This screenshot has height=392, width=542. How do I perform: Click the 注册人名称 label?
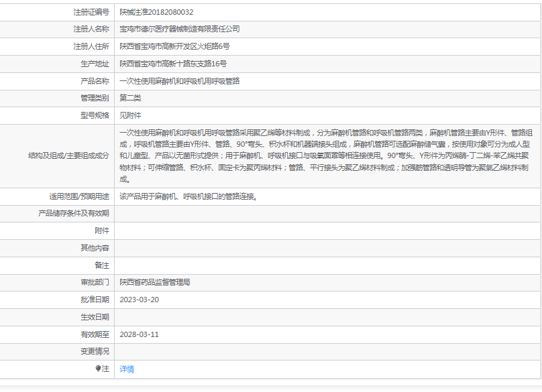[91, 29]
